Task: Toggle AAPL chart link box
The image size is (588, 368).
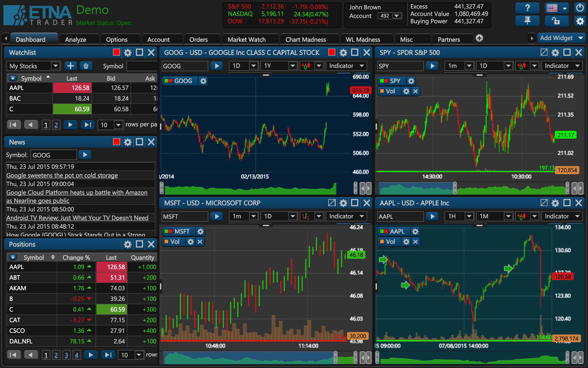Action: [544, 203]
